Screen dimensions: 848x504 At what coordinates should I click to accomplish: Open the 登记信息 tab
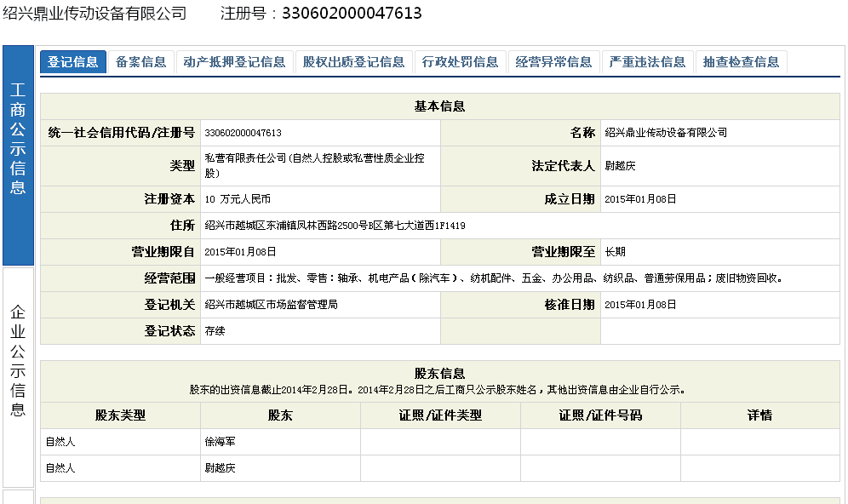coord(73,62)
